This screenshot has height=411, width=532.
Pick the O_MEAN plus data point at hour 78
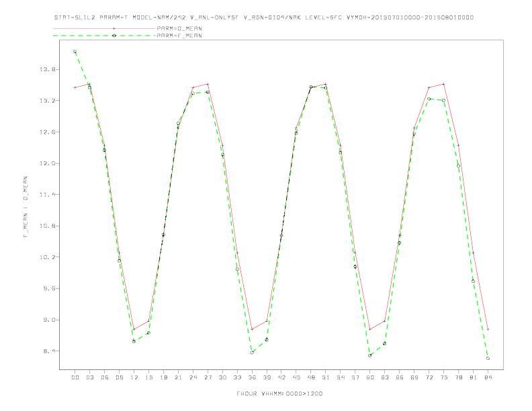458,146
